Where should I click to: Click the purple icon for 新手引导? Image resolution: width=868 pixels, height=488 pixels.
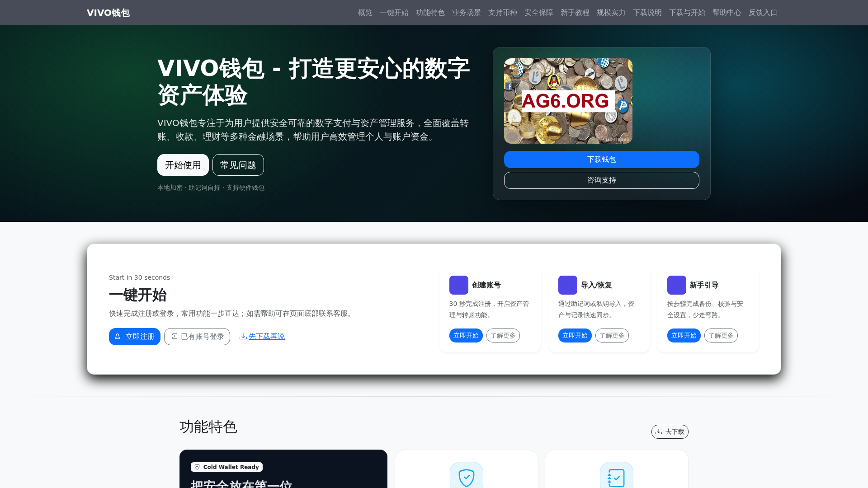(x=677, y=285)
